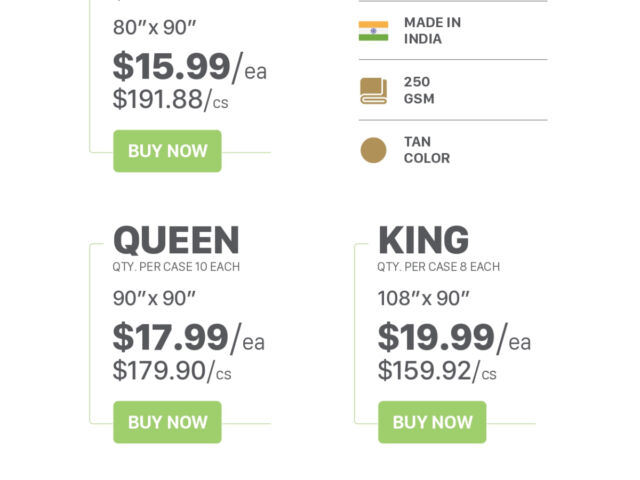Viewport: 640px width, 480px height.
Task: Click the India flag icon
Action: [373, 31]
